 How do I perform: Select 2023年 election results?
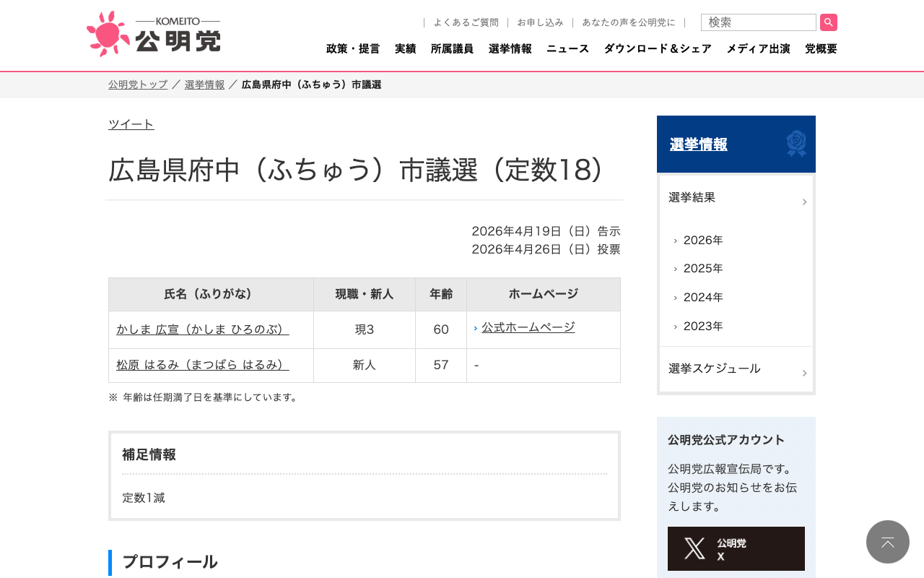pos(703,327)
